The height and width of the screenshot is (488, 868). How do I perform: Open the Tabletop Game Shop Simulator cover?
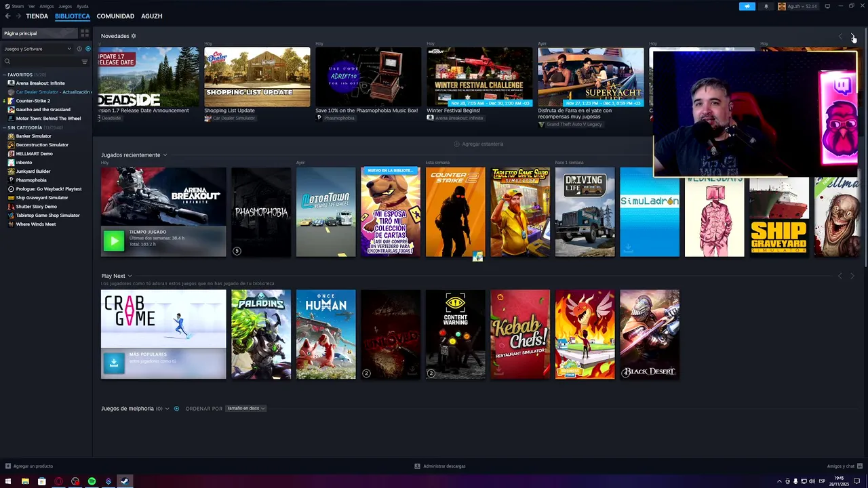[520, 212]
